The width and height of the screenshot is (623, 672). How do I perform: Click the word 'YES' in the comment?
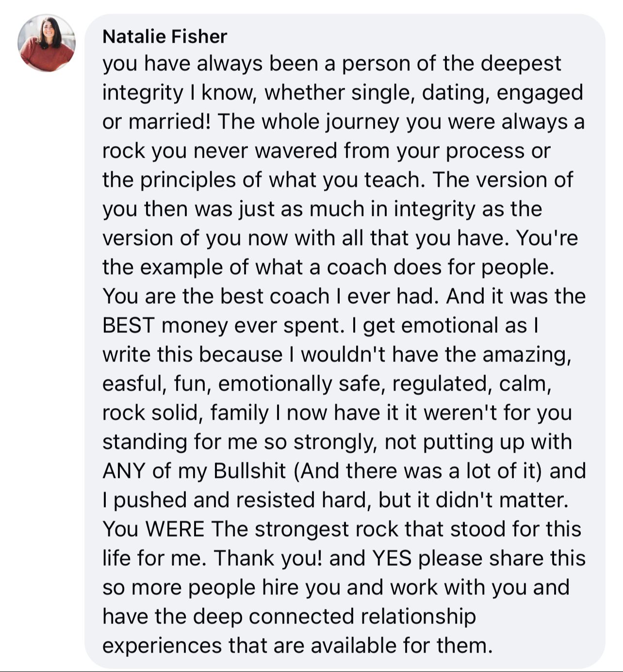(x=392, y=558)
